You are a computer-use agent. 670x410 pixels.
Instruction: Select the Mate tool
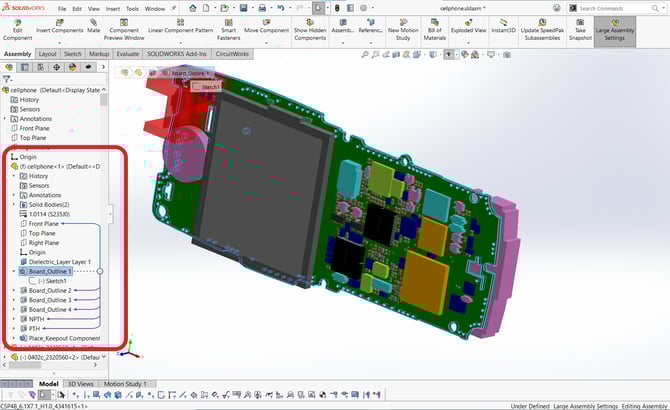coord(94,26)
